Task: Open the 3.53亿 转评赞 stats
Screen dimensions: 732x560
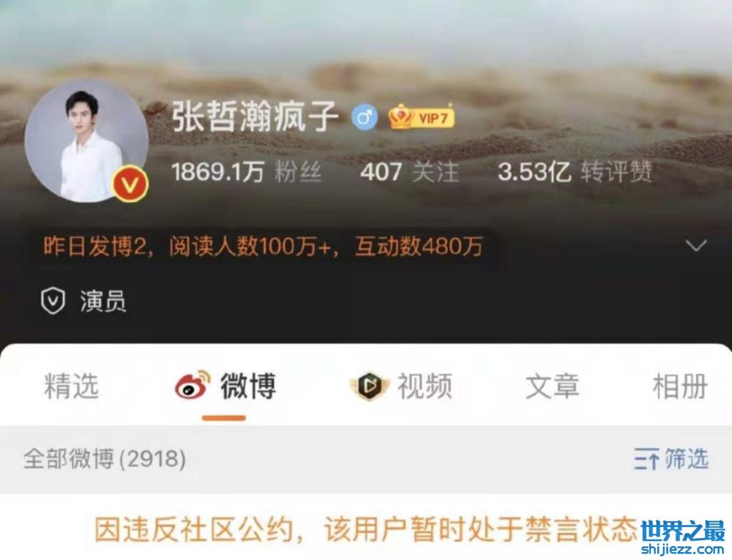Action: (575, 172)
